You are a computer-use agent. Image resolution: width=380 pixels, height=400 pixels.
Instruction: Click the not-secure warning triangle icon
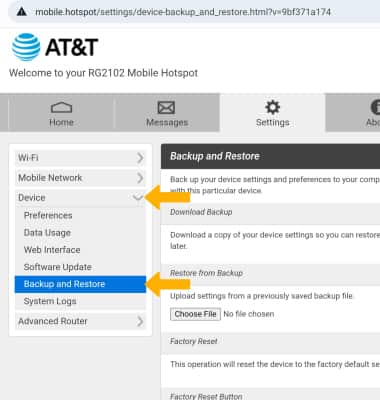coord(22,12)
